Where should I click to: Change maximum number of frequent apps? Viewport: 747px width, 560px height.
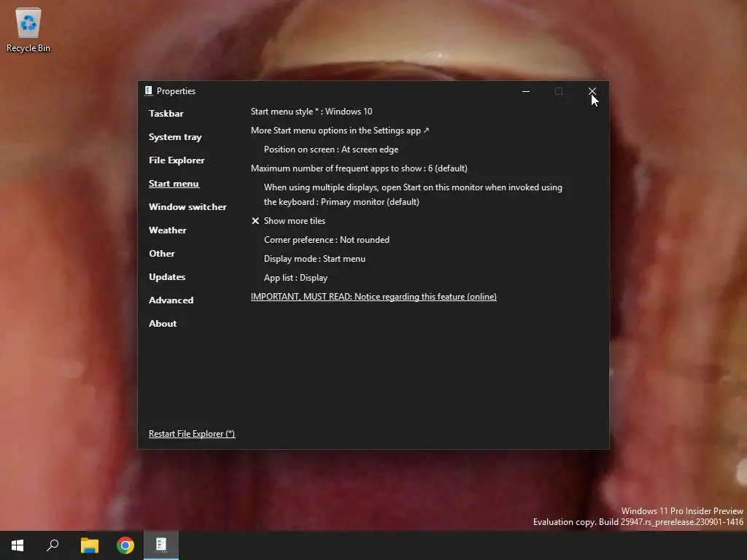359,168
